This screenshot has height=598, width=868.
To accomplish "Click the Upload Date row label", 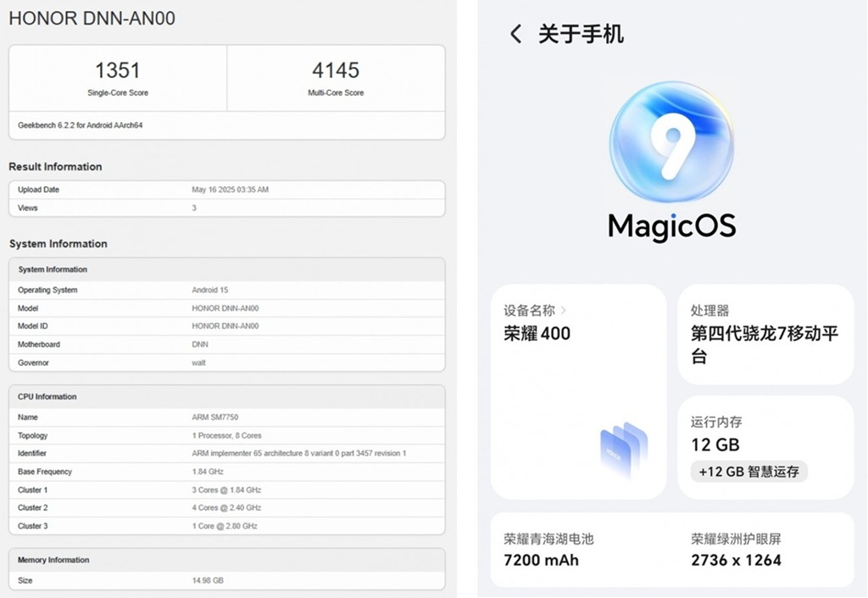I will coord(38,189).
